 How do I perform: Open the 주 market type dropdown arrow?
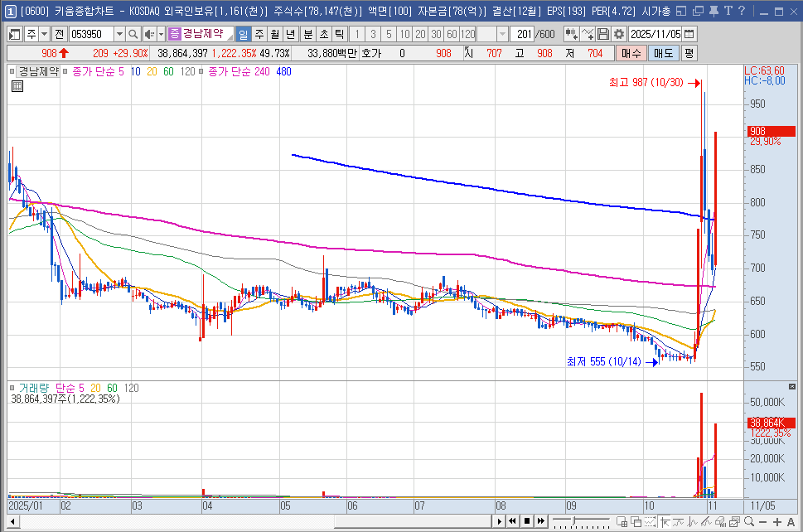click(45, 34)
